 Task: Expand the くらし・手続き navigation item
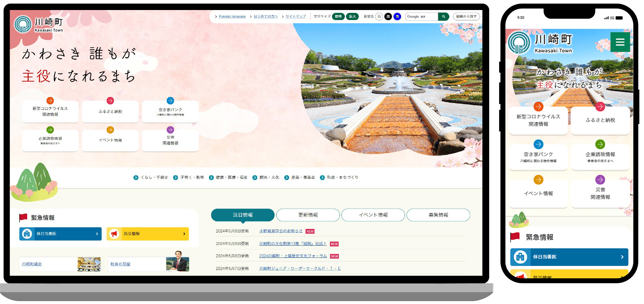pos(151,177)
